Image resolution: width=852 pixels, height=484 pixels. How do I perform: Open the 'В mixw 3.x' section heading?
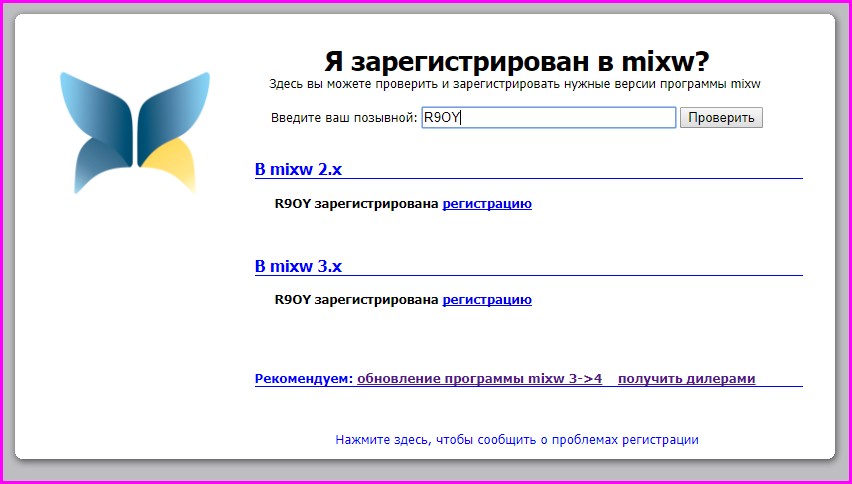click(x=298, y=267)
